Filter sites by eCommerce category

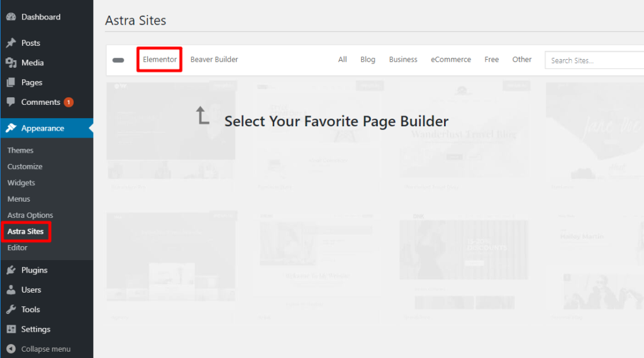[x=450, y=60]
